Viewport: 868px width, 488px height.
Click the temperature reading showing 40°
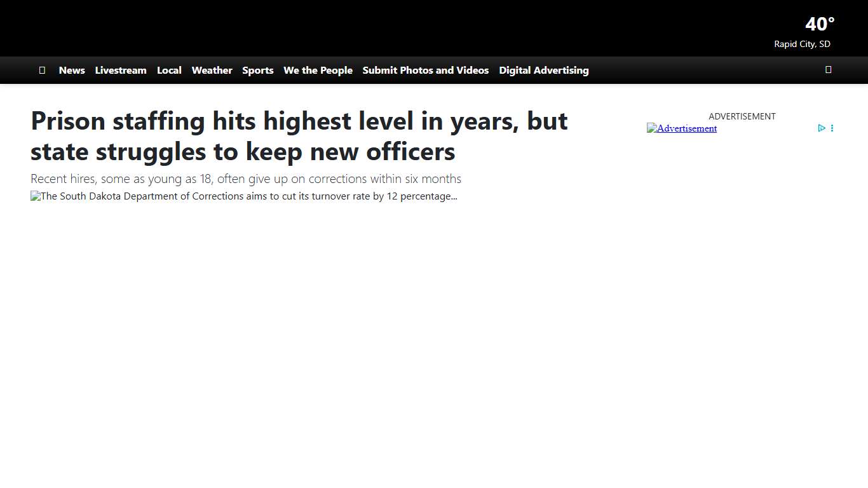(819, 24)
